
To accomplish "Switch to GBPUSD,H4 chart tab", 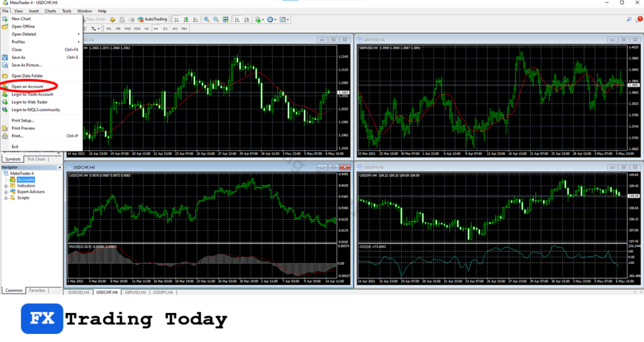I will (135, 292).
